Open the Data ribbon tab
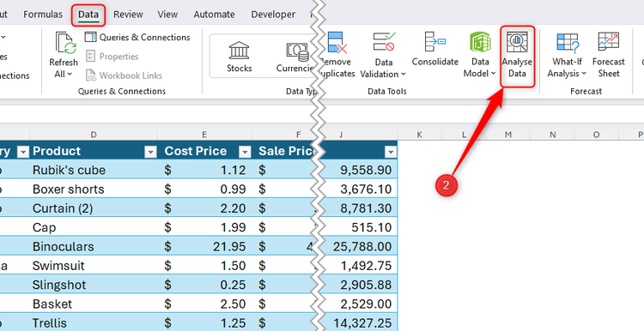This screenshot has width=644, height=331. click(x=88, y=15)
